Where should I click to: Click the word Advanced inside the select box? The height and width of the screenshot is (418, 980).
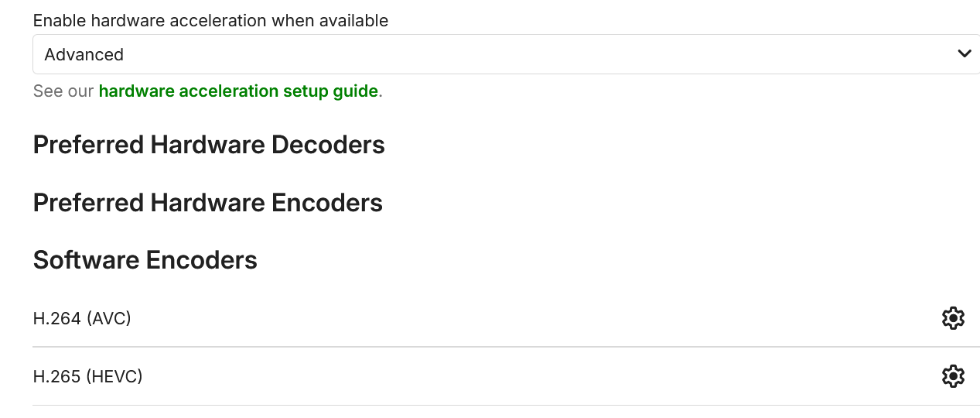84,55
